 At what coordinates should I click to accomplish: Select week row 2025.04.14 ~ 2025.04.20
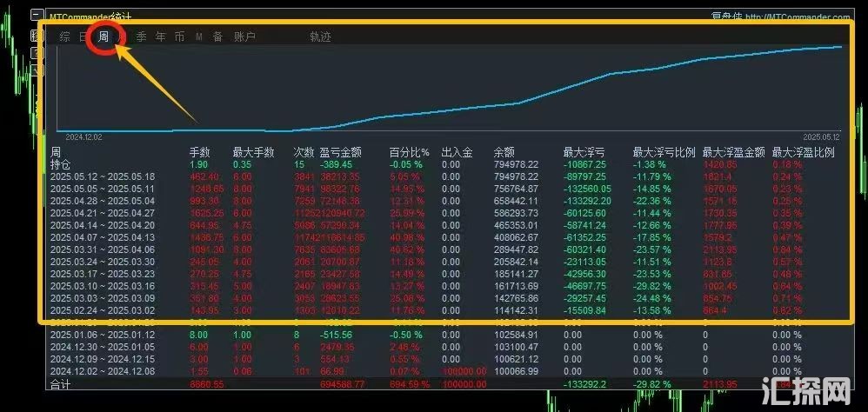point(103,226)
